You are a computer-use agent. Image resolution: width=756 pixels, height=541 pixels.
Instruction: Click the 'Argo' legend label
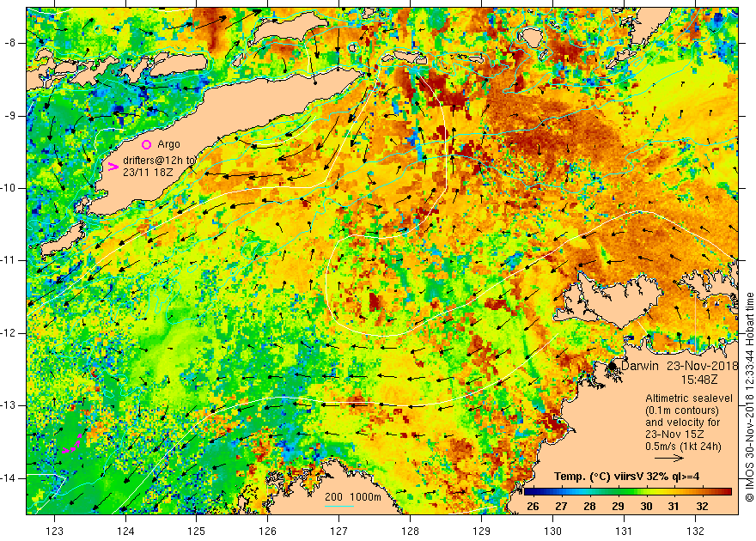(168, 144)
